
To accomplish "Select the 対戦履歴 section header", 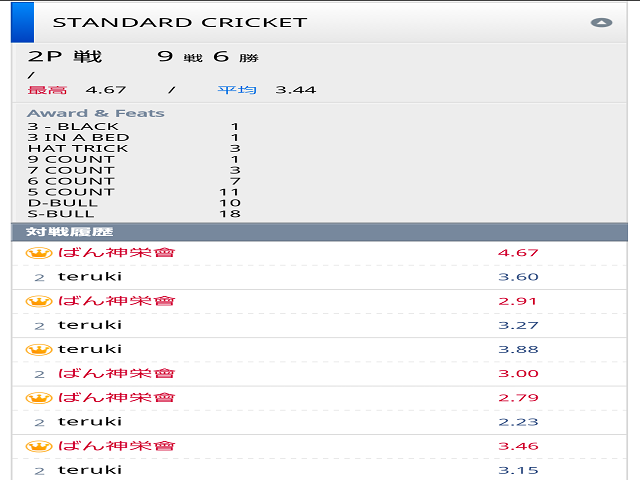I will 56,232.
